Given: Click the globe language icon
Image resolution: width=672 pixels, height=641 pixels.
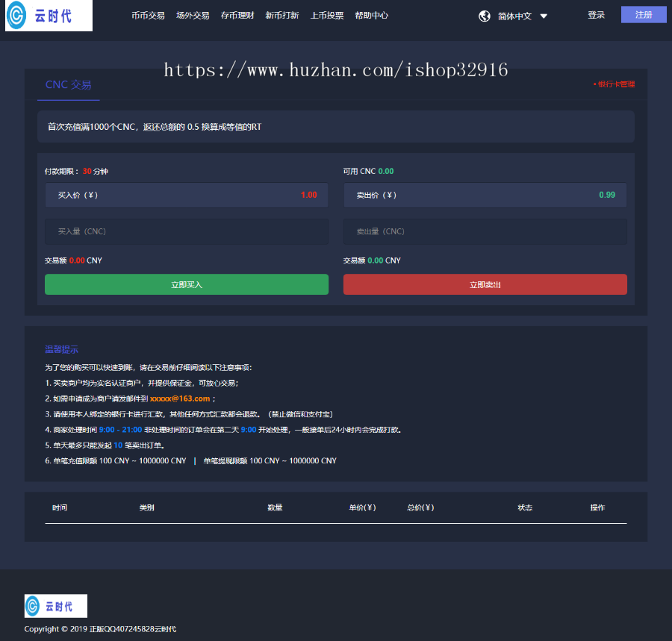Looking at the screenshot, I should 485,16.
